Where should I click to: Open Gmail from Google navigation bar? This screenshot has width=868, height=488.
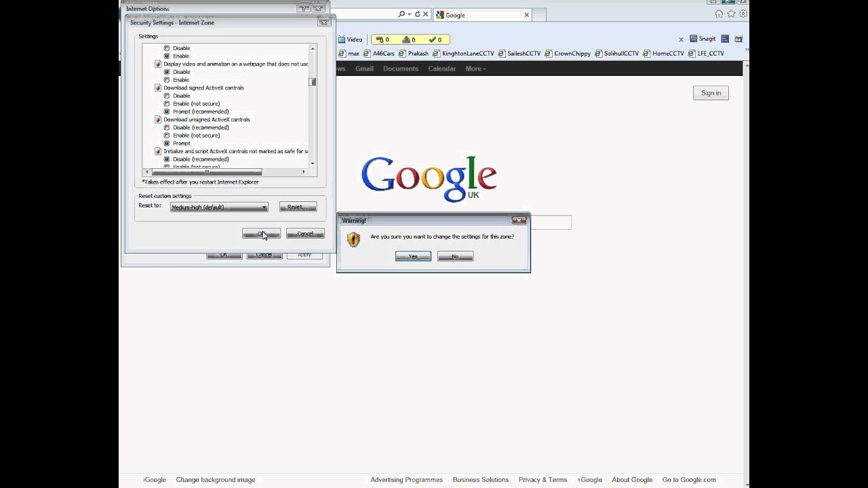pos(364,68)
